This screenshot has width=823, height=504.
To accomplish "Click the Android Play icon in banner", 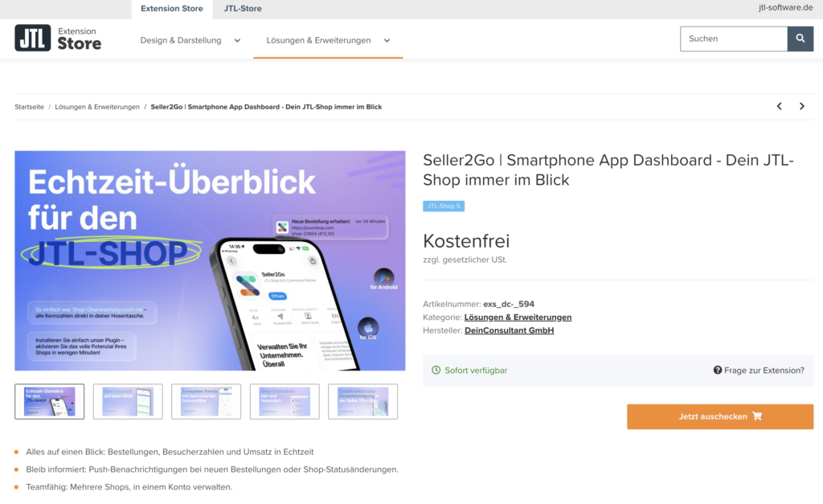I will point(383,277).
